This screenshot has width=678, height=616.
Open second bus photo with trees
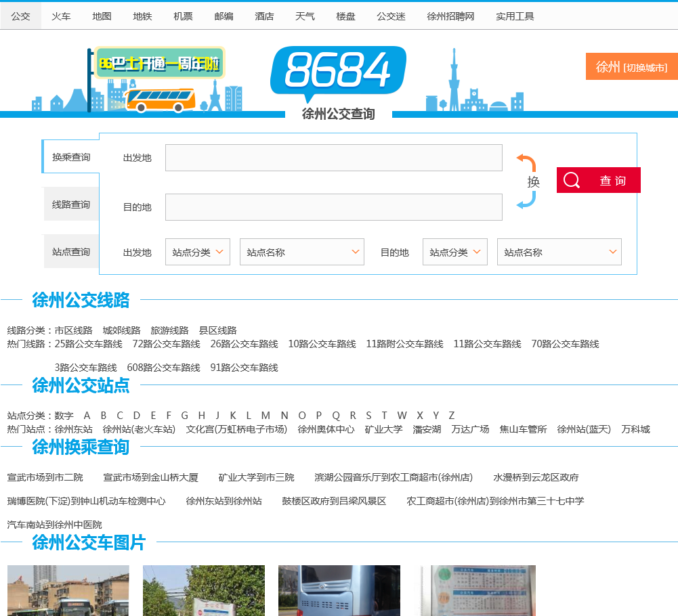pos(204,590)
